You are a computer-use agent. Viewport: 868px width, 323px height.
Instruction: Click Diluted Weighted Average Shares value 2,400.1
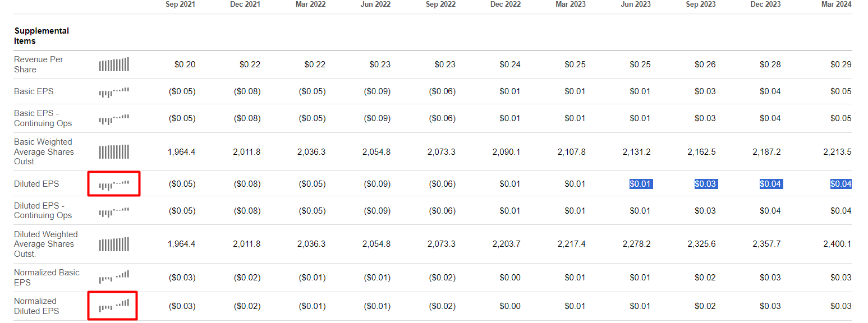coord(837,244)
